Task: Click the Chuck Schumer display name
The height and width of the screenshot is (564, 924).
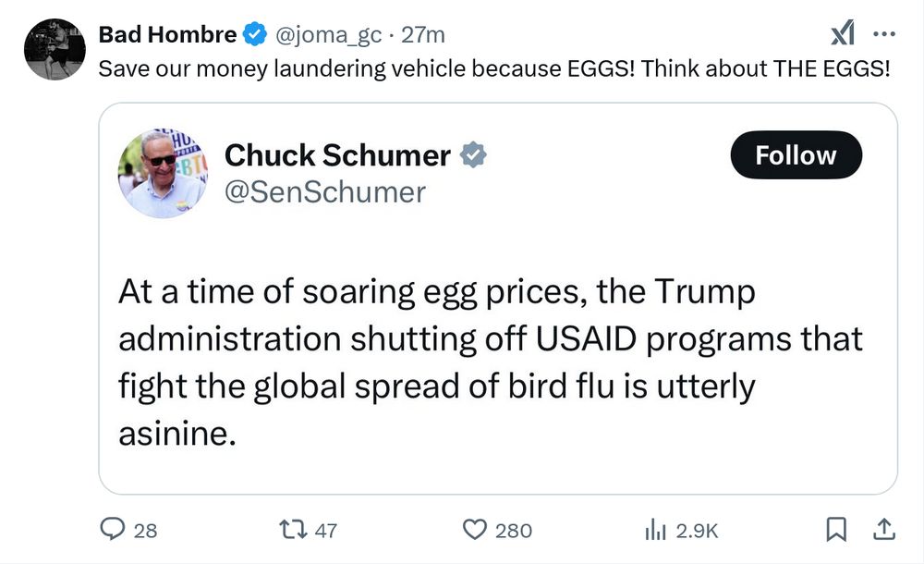Action: (337, 155)
